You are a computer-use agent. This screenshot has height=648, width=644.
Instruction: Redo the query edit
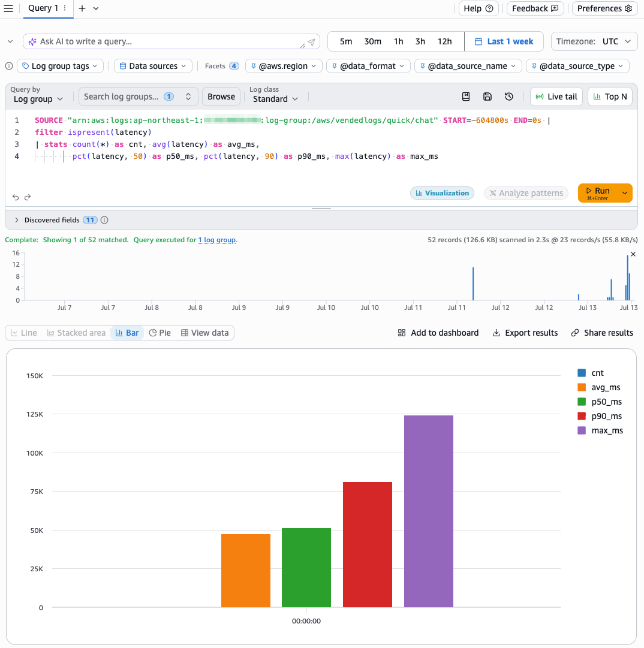[x=28, y=197]
